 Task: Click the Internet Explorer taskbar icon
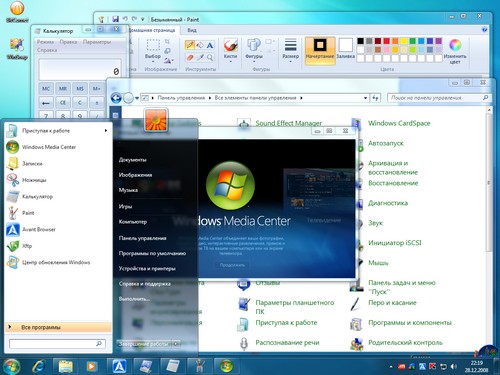(39, 366)
